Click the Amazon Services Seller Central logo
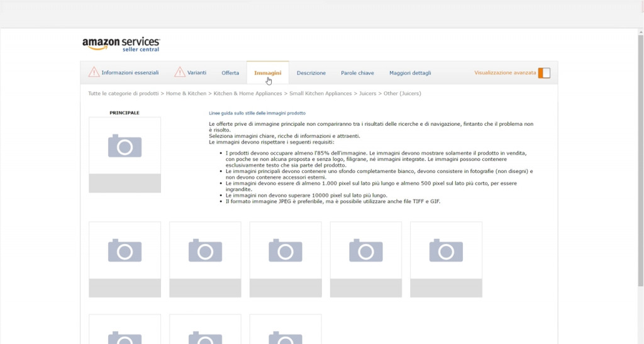This screenshot has height=344, width=644. tap(121, 44)
